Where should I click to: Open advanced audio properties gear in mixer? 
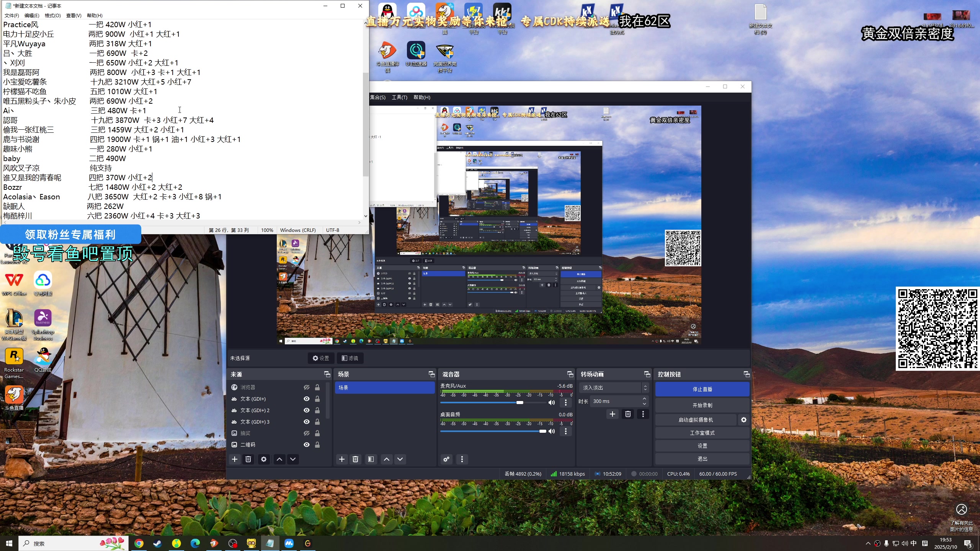(x=446, y=459)
